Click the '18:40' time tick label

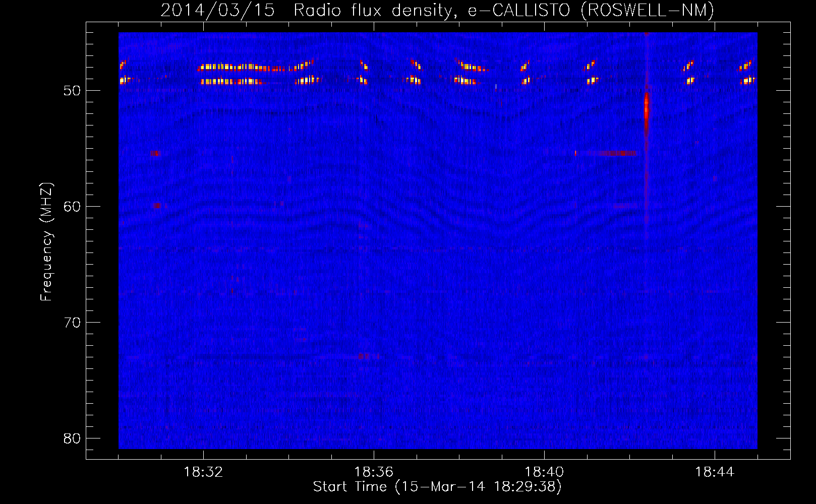544,472
